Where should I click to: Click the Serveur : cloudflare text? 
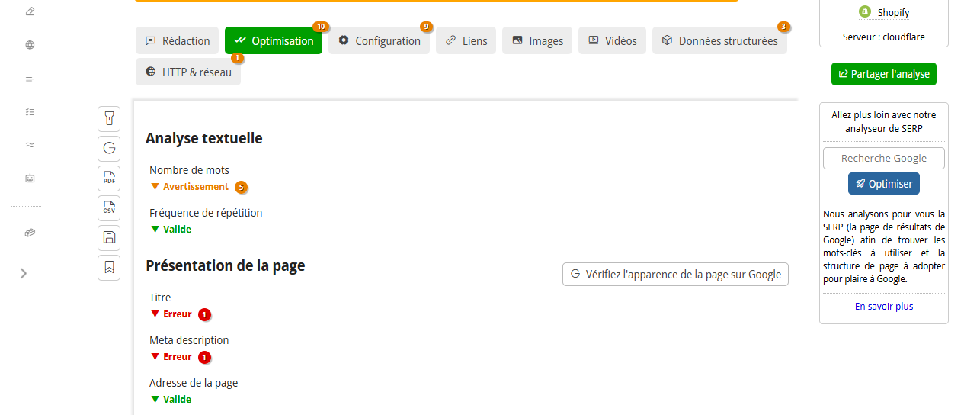point(884,37)
